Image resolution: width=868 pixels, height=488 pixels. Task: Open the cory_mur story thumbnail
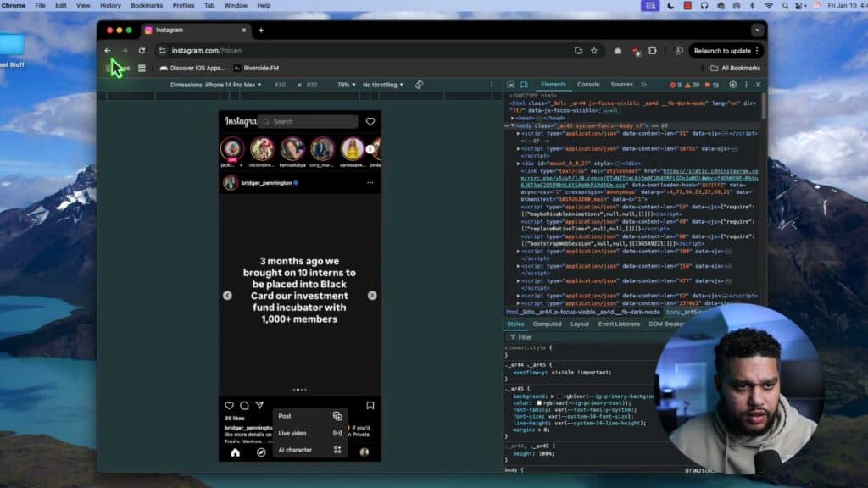tap(322, 149)
